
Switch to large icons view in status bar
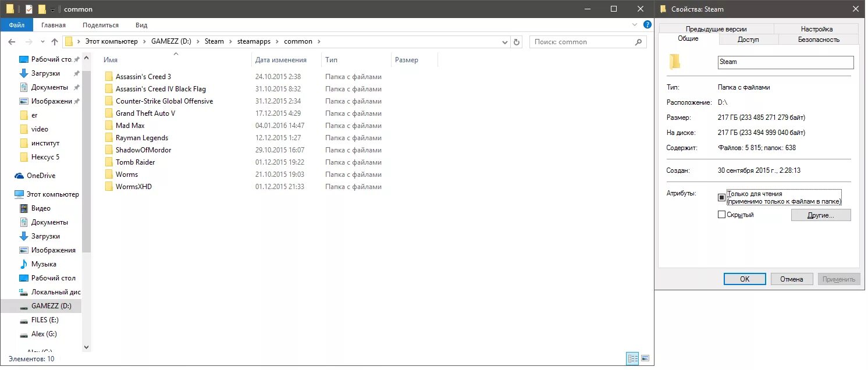click(645, 359)
